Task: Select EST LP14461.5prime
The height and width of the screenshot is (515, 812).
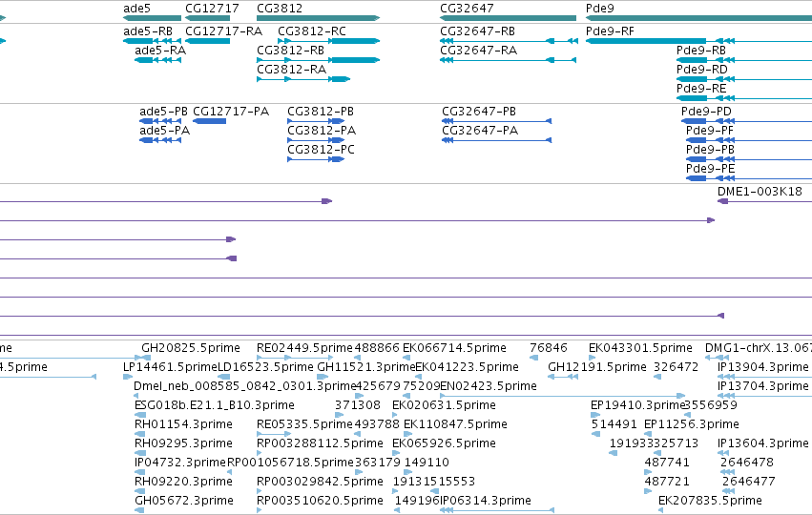Action: point(171,367)
